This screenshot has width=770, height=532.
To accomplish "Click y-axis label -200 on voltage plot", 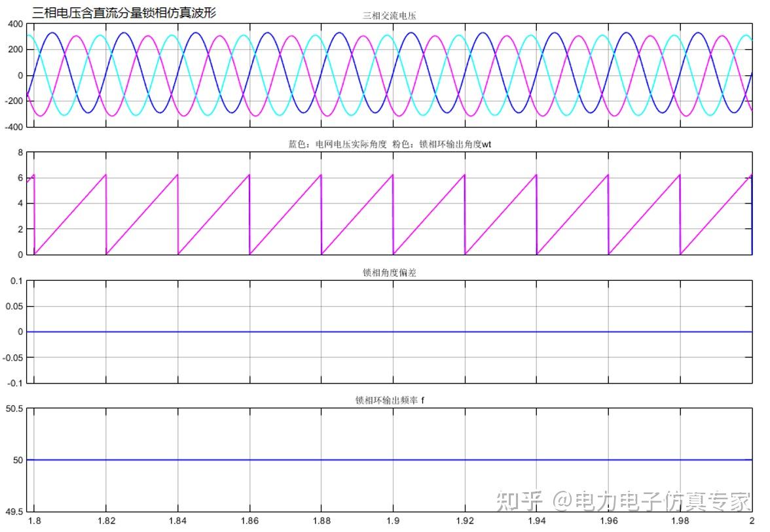I will (14, 101).
